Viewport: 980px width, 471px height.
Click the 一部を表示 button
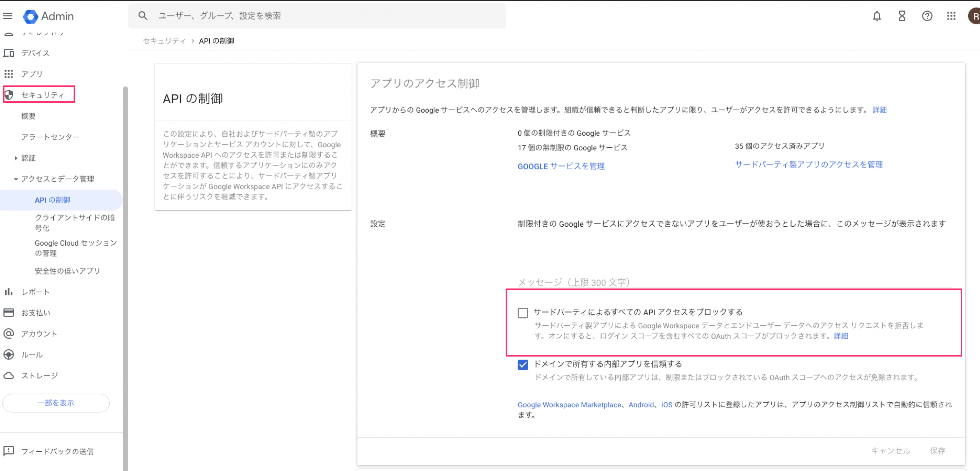(56, 403)
